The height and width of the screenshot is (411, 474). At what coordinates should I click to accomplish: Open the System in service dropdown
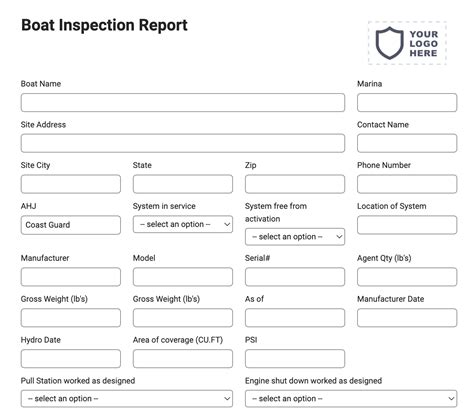click(x=183, y=224)
